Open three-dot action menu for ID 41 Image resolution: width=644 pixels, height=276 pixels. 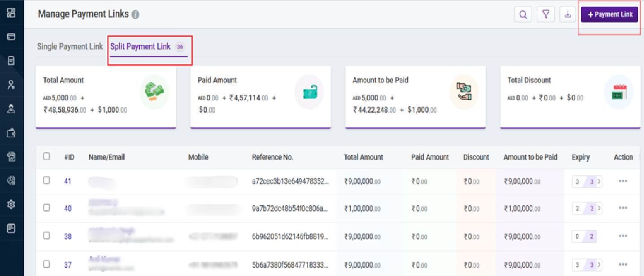pyautogui.click(x=622, y=181)
